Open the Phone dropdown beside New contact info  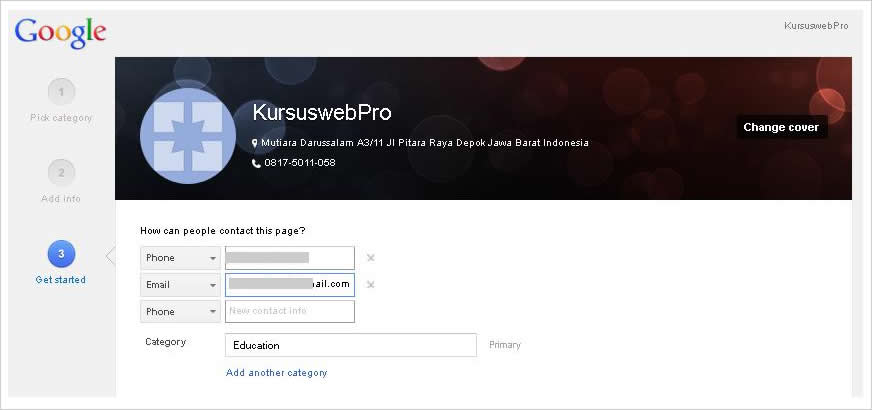tap(180, 312)
